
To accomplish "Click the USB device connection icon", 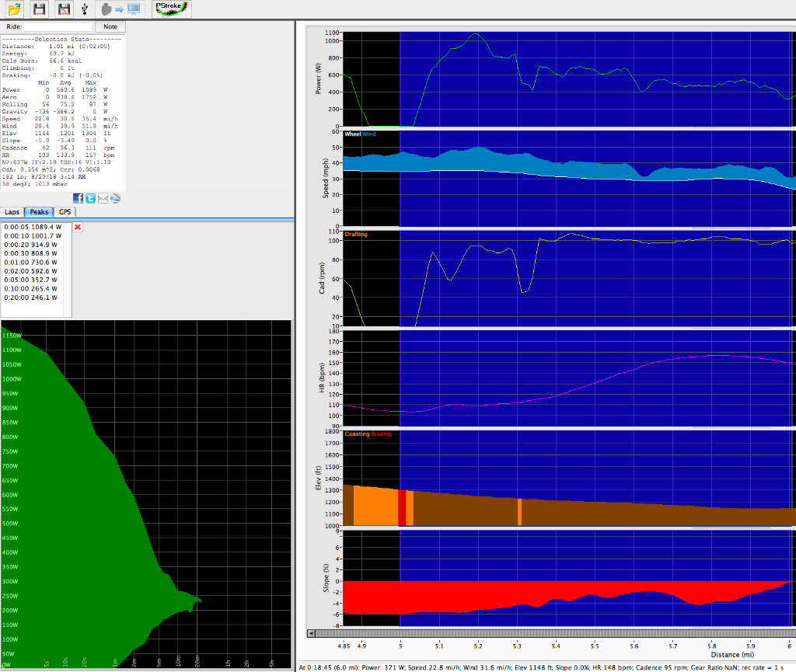I will [x=84, y=9].
